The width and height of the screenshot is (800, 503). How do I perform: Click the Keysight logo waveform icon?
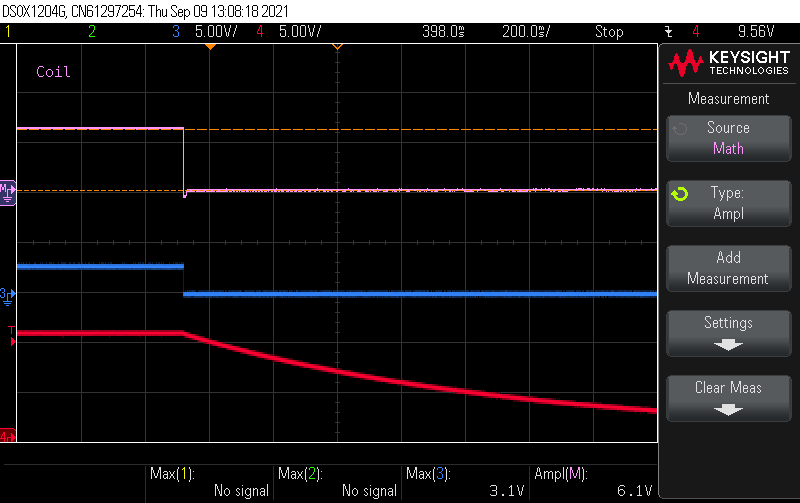coord(686,63)
